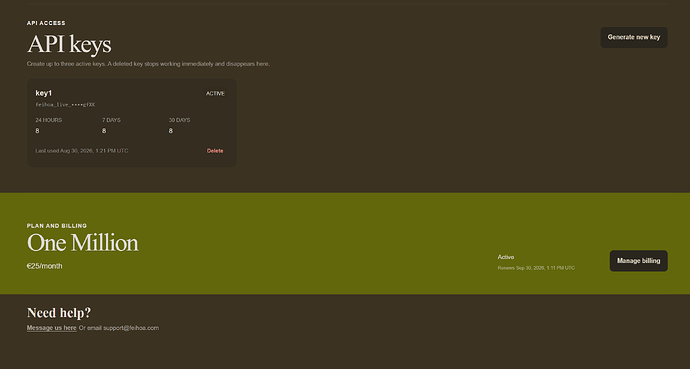The width and height of the screenshot is (690, 369).
Task: Click the "€25/month" price
Action: [x=44, y=266]
